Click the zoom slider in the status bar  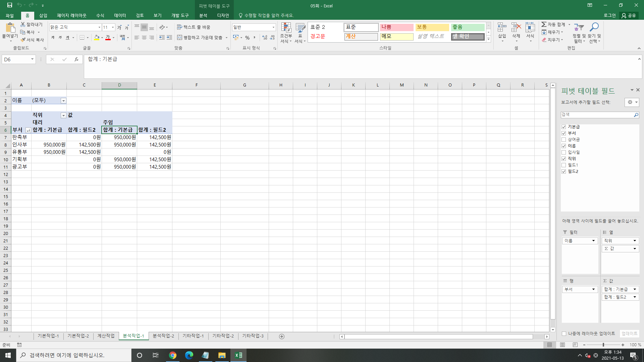603,345
